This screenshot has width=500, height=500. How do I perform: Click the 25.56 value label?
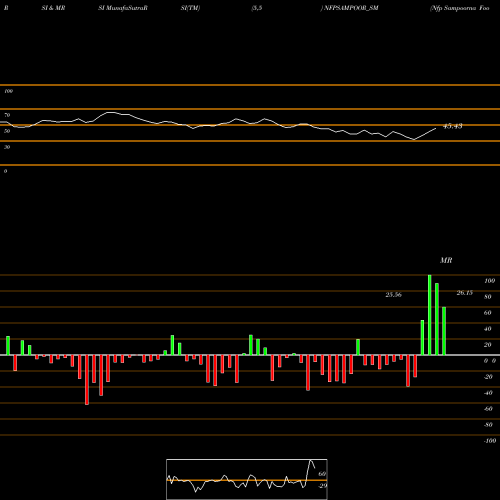[x=393, y=295]
